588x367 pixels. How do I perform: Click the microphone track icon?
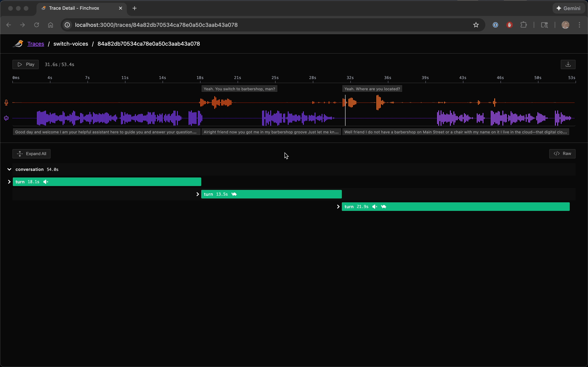click(6, 103)
